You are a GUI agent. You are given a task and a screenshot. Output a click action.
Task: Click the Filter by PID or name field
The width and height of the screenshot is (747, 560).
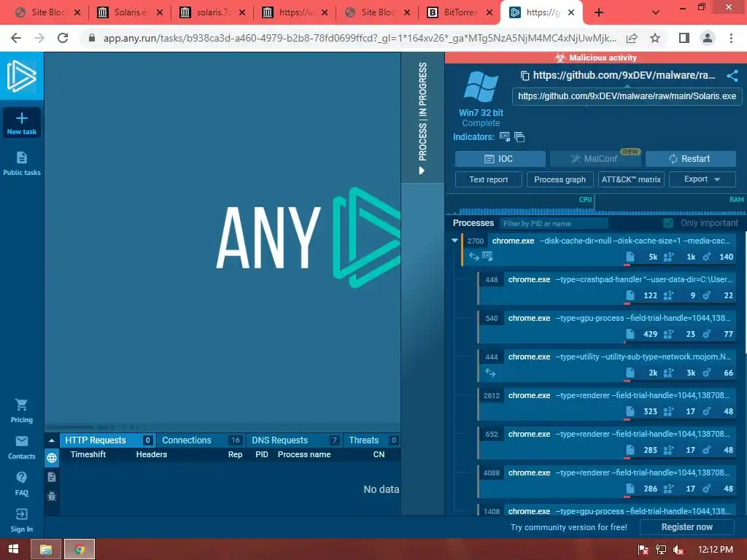pyautogui.click(x=554, y=223)
